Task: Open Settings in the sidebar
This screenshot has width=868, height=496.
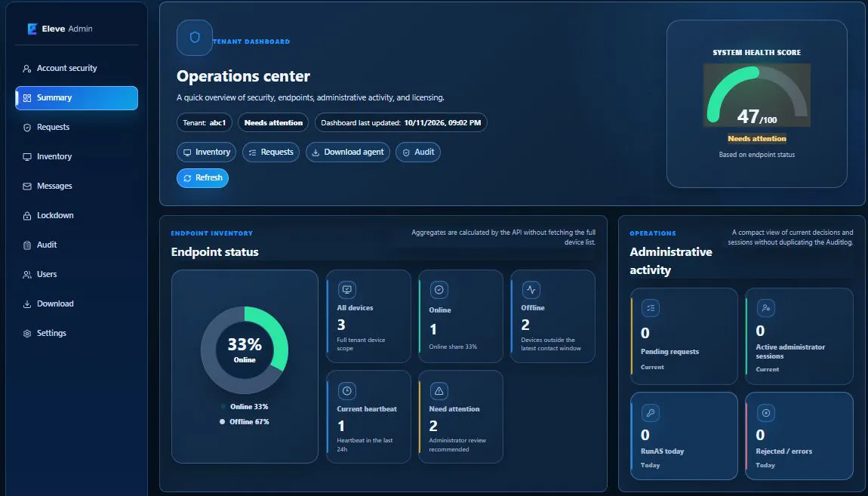Action: [x=76, y=333]
